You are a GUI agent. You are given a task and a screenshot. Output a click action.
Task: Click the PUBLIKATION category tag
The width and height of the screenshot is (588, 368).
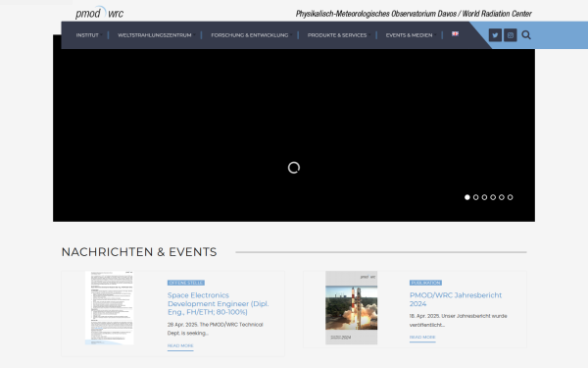pos(425,283)
